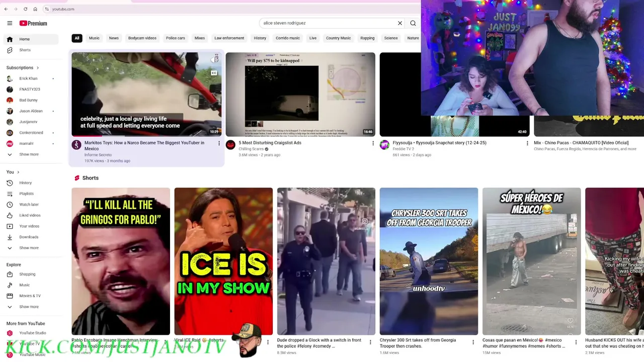Open Liked videos in sidebar
Viewport: 644px width, 362px height.
(30, 215)
